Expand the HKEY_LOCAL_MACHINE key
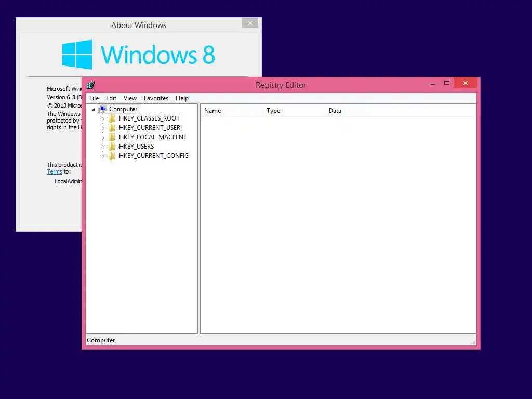This screenshot has height=399, width=532. pyautogui.click(x=103, y=138)
